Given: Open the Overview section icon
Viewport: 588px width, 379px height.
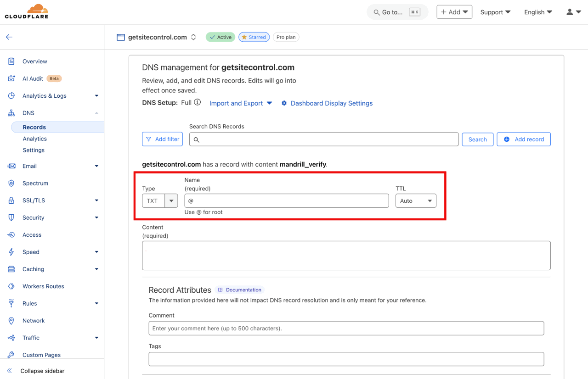Looking at the screenshot, I should tap(11, 61).
